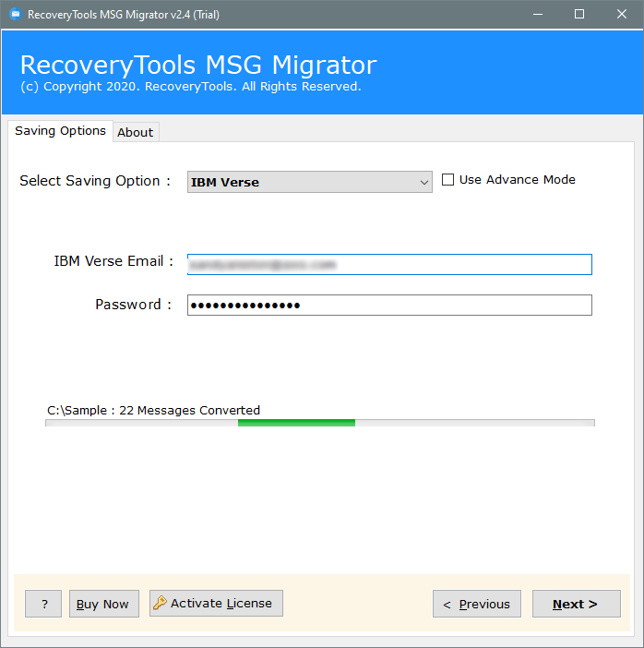Select the Saving Options tab
The height and width of the screenshot is (648, 644).
[x=60, y=131]
